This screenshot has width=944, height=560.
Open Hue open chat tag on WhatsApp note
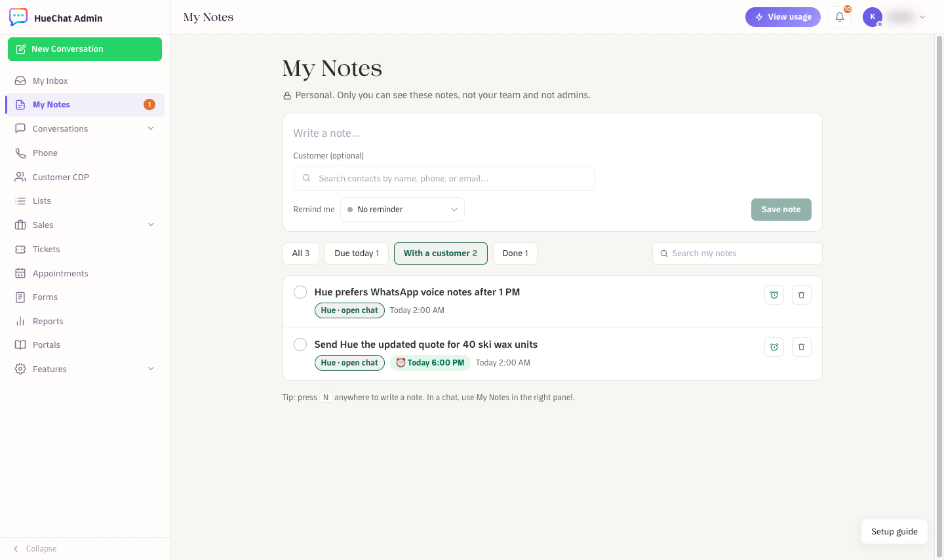point(349,310)
